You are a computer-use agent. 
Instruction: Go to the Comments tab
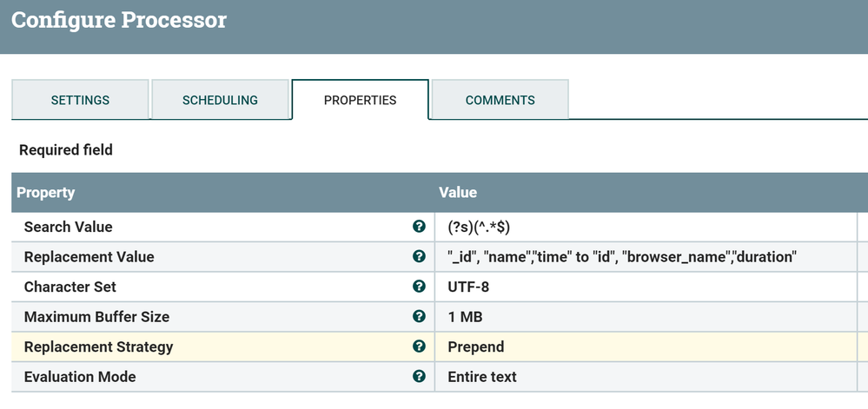pyautogui.click(x=500, y=100)
